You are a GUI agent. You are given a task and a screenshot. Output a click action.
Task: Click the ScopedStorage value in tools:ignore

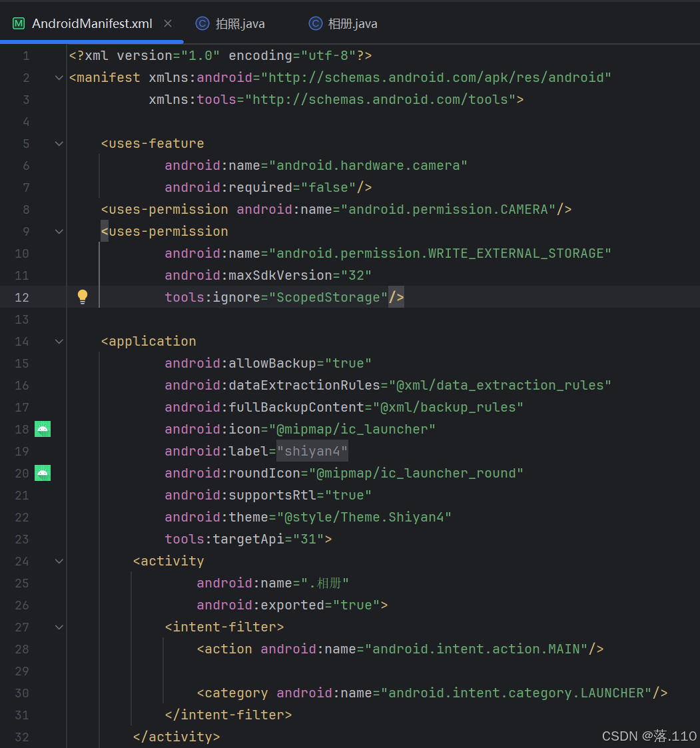tap(330, 296)
